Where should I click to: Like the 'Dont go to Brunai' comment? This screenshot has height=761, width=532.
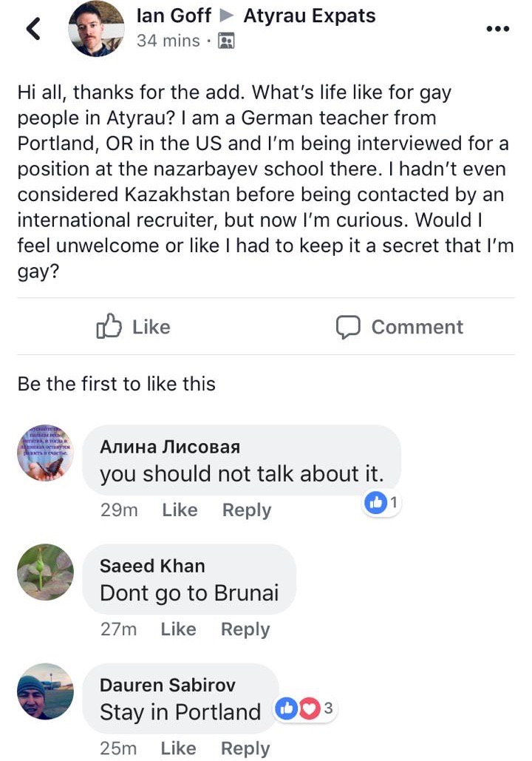[x=179, y=629]
